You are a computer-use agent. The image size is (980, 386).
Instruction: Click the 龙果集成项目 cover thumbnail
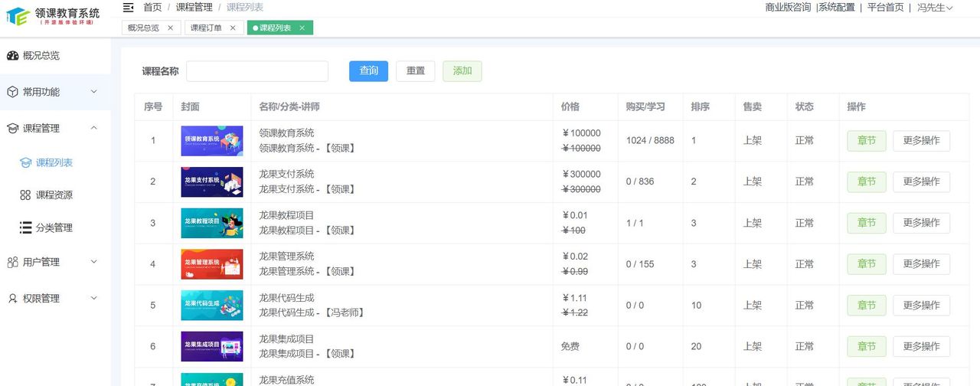(212, 346)
